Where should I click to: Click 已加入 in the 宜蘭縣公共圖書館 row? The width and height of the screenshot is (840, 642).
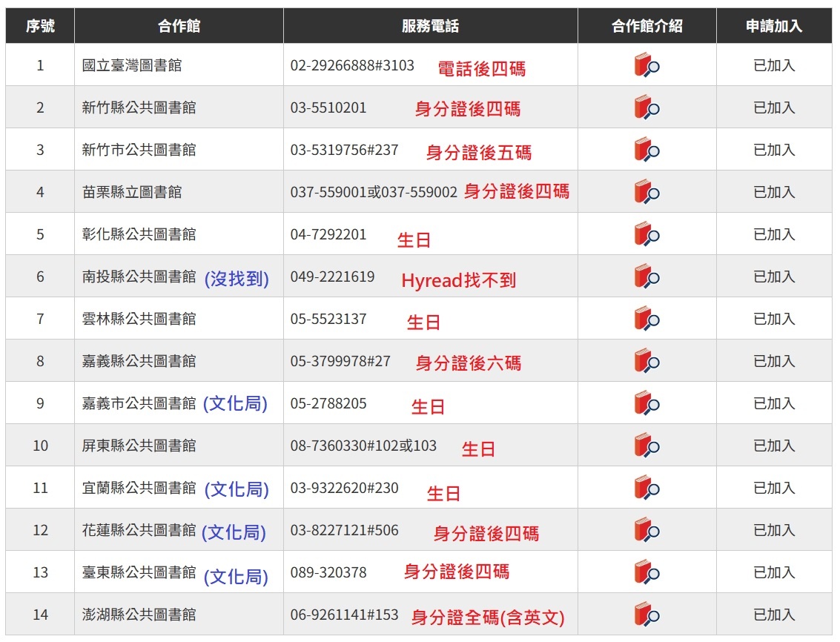tap(774, 489)
